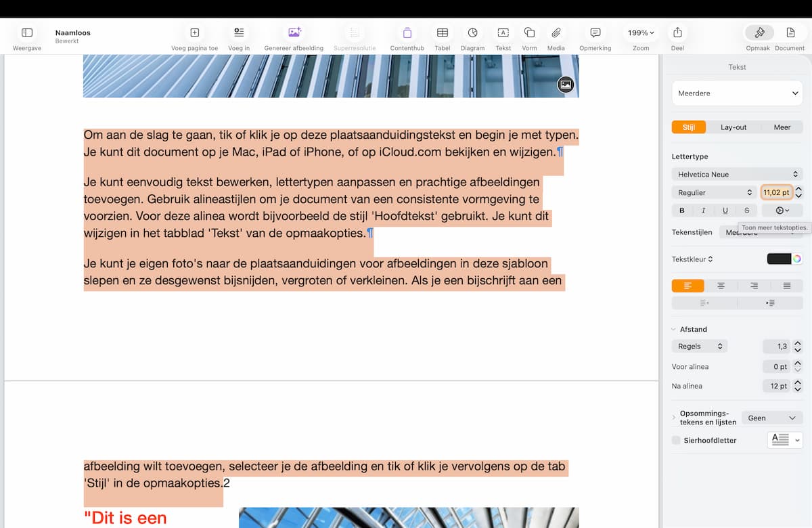The width and height of the screenshot is (812, 528).
Task: Insert a Diagram from the toolbar
Action: [472, 32]
